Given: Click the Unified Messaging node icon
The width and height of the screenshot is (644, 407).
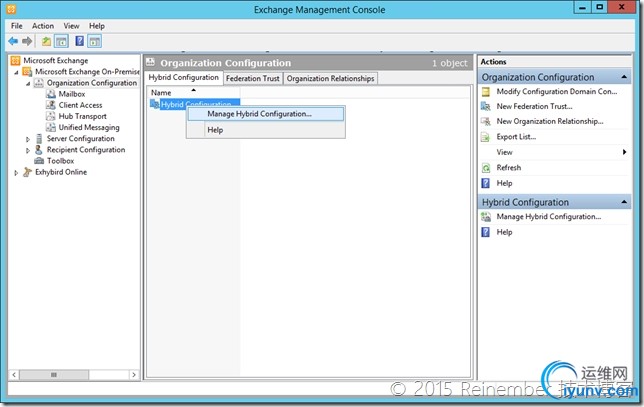Looking at the screenshot, I should coord(51,127).
